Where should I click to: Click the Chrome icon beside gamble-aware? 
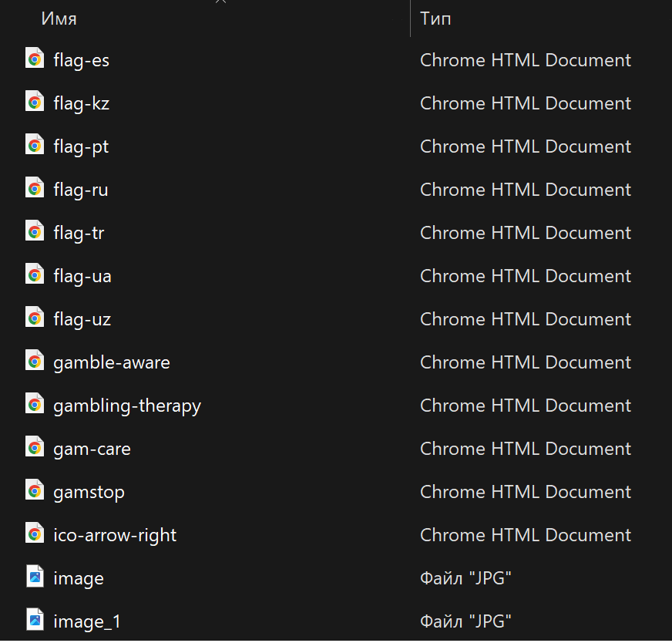35,362
